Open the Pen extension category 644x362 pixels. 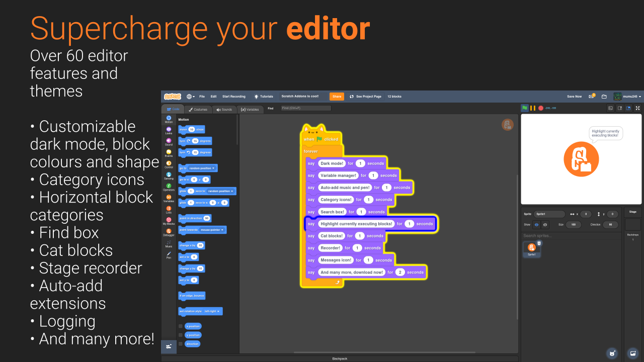[x=169, y=255]
